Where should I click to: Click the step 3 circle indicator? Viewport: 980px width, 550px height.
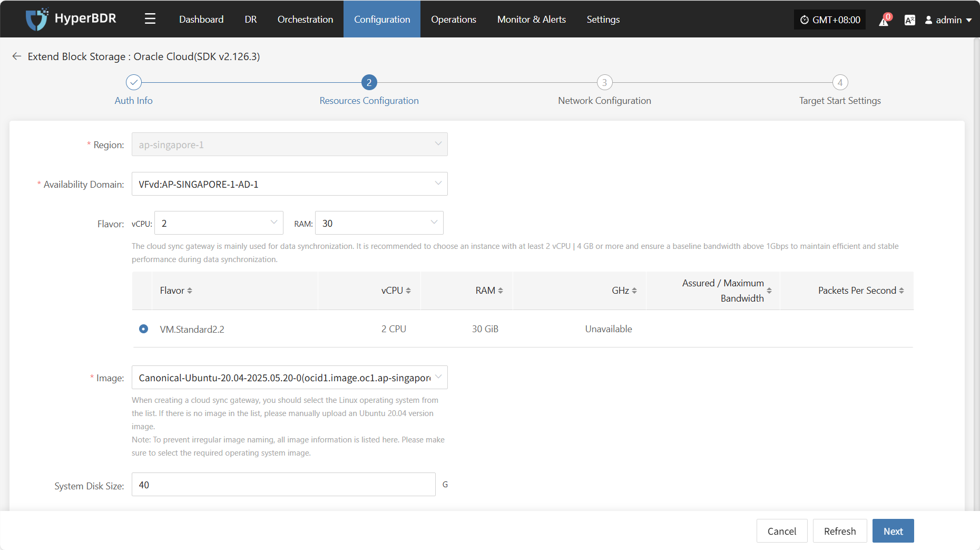pos(604,82)
